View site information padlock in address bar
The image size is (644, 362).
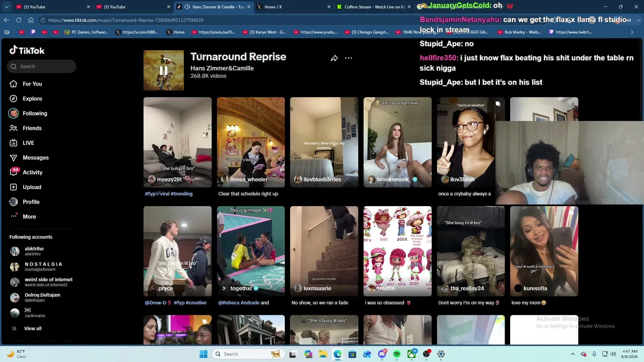[44, 20]
